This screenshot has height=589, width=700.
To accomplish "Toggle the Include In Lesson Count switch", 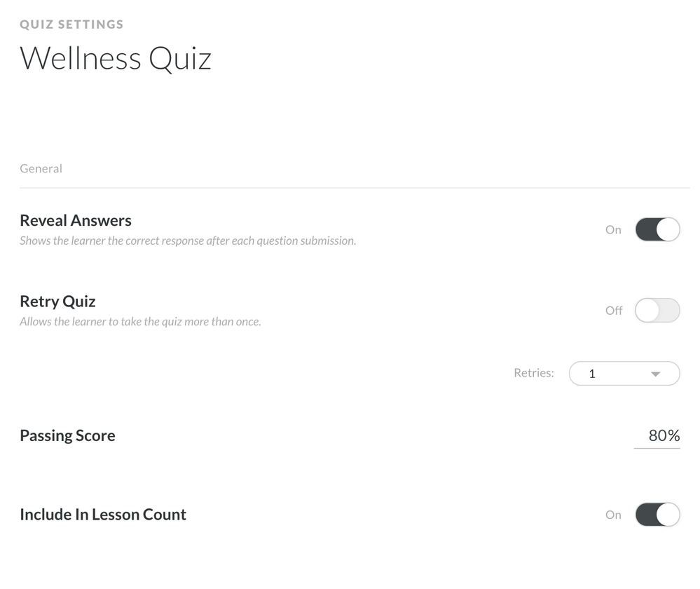I will [657, 515].
